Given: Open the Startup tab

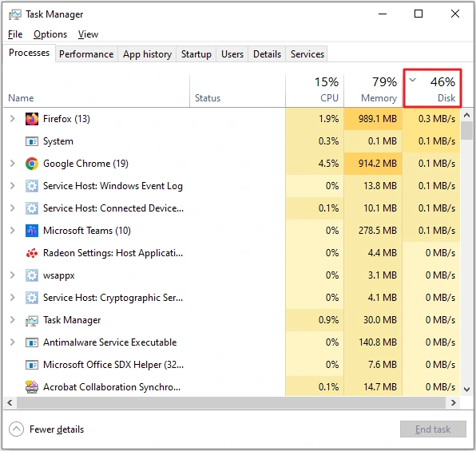Looking at the screenshot, I should [196, 54].
